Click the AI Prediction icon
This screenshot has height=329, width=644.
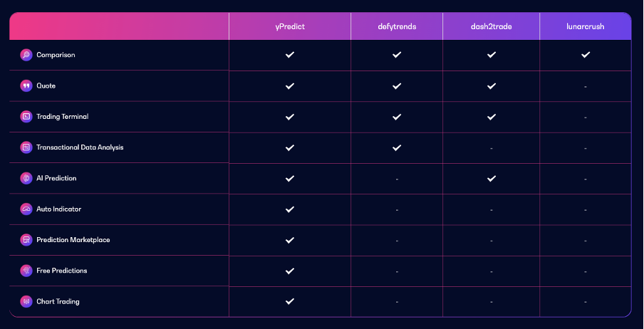pyautogui.click(x=26, y=178)
